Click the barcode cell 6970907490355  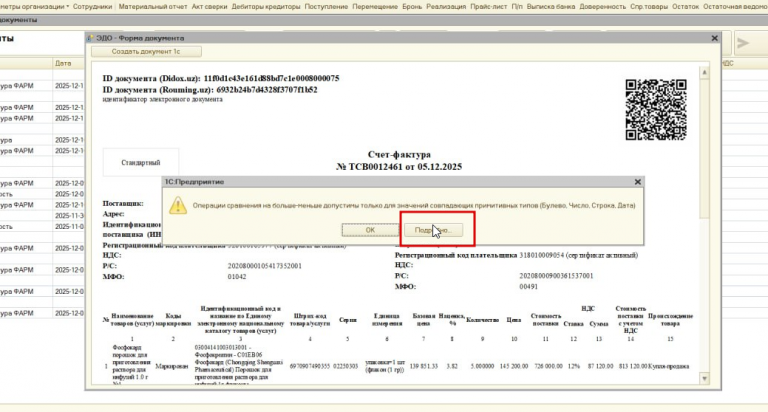coord(310,366)
